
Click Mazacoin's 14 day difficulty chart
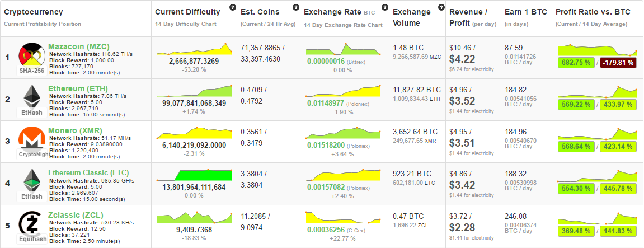(194, 49)
